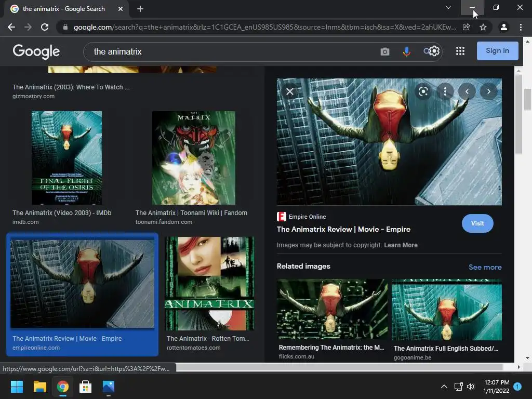Open related image from flicks.com.au
Image resolution: width=532 pixels, height=399 pixels.
[x=332, y=310]
